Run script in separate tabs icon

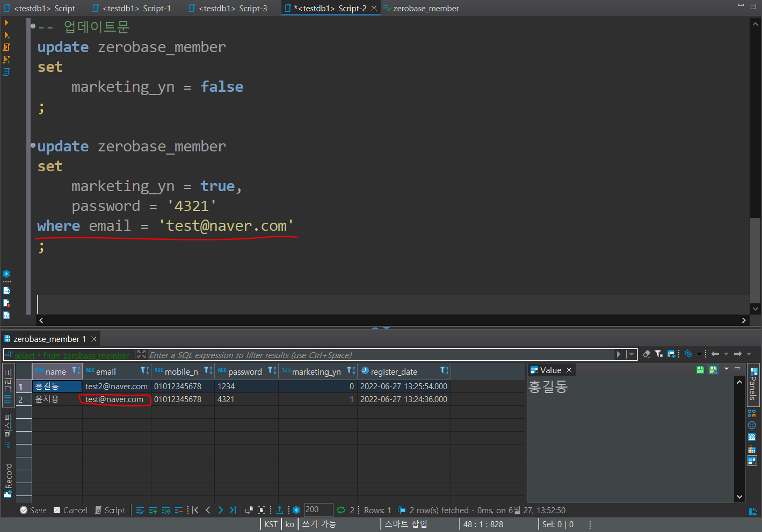click(x=7, y=60)
